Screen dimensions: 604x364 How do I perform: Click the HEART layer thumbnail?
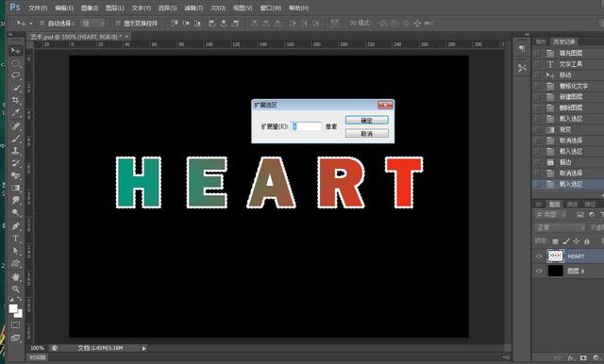(555, 256)
